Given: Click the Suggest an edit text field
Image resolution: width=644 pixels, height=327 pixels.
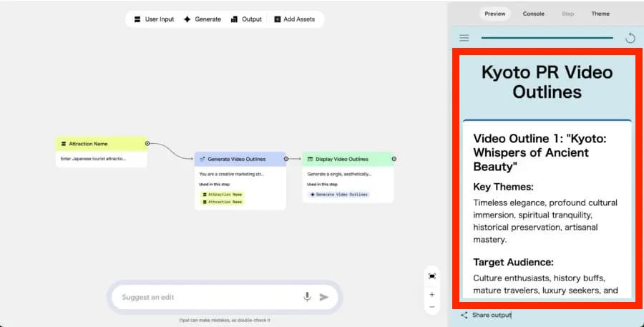Looking at the screenshot, I should coord(208,297).
